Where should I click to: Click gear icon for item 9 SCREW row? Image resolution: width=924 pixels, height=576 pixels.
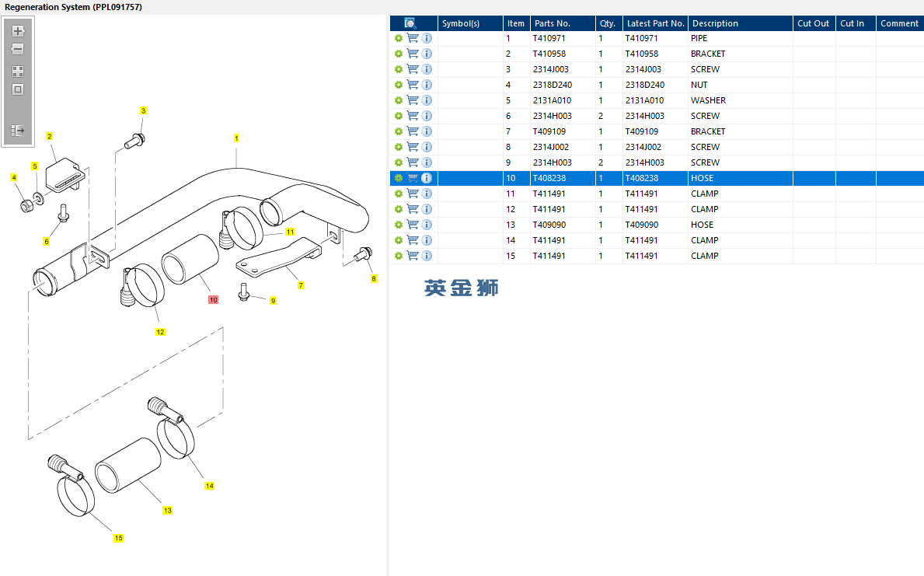tap(399, 162)
